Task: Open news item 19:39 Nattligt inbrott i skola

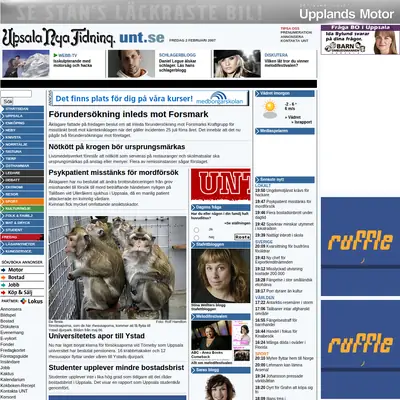Action: 279,235
